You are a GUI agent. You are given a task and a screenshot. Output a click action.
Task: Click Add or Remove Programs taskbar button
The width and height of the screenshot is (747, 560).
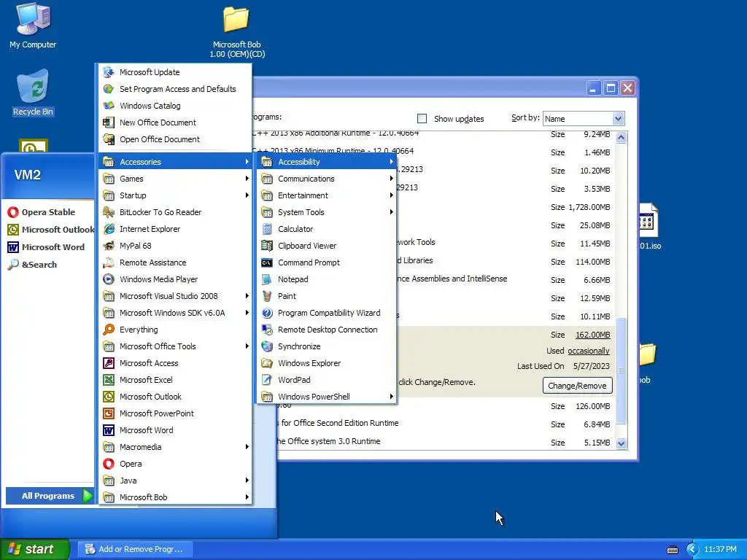(x=135, y=549)
